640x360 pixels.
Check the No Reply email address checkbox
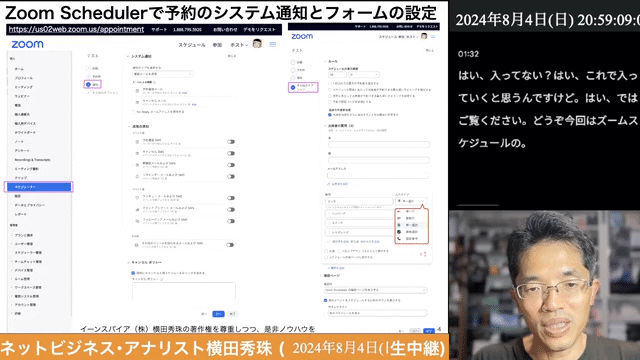133,111
